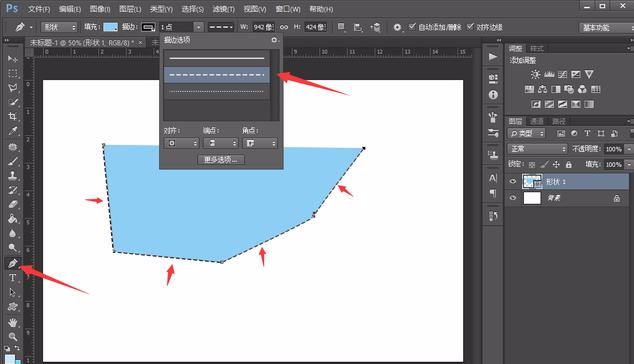This screenshot has width=634, height=364.
Task: Click the Brightness/Contrast adjustment icon
Action: (535, 74)
